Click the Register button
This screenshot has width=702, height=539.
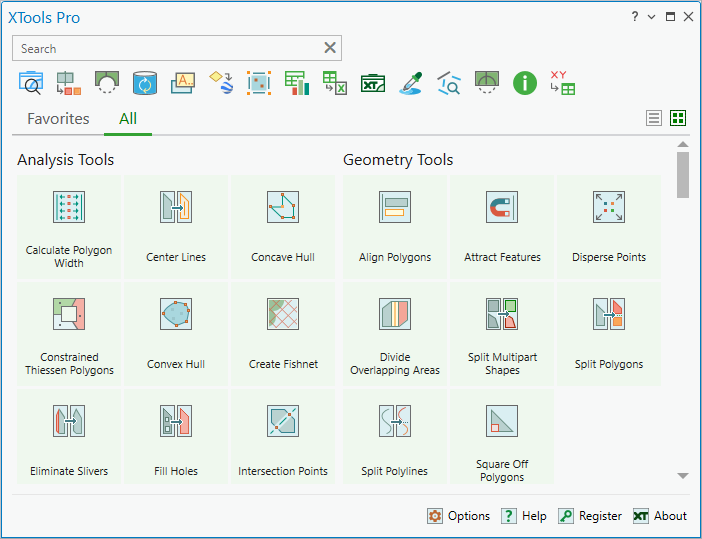590,516
